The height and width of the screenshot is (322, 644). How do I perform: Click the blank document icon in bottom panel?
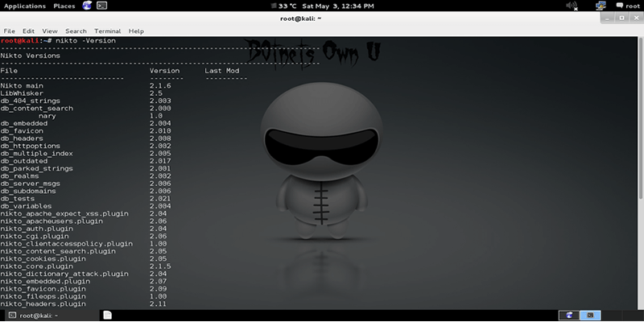tap(107, 315)
